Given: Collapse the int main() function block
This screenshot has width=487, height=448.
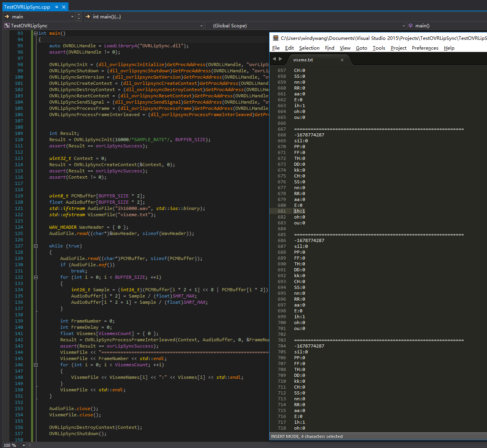Looking at the screenshot, I should click(36, 34).
